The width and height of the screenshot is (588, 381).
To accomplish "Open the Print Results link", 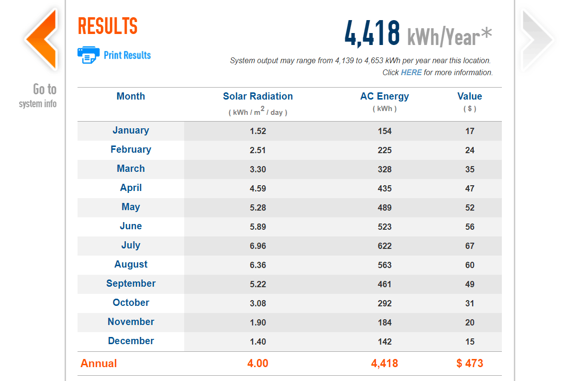I will [x=127, y=55].
